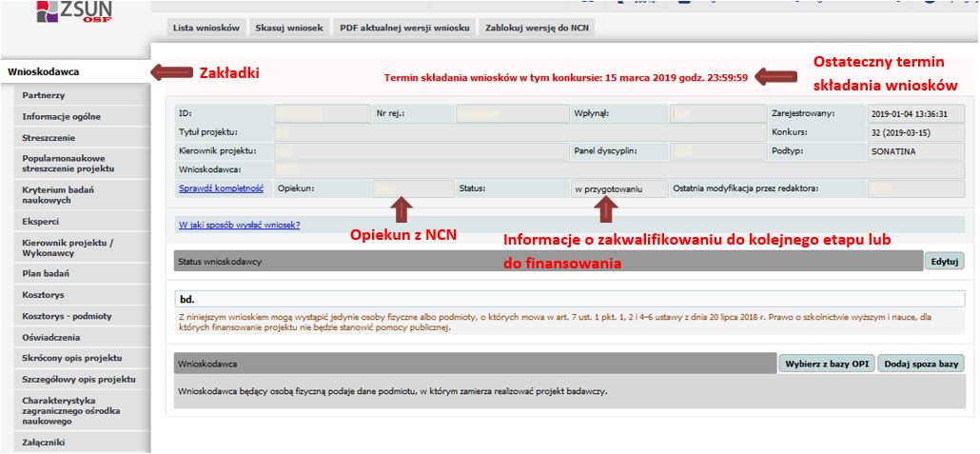Screen dimensions: 980x454
Task: Click the registration date 2019-01-04 13:36:31
Action: [x=915, y=114]
